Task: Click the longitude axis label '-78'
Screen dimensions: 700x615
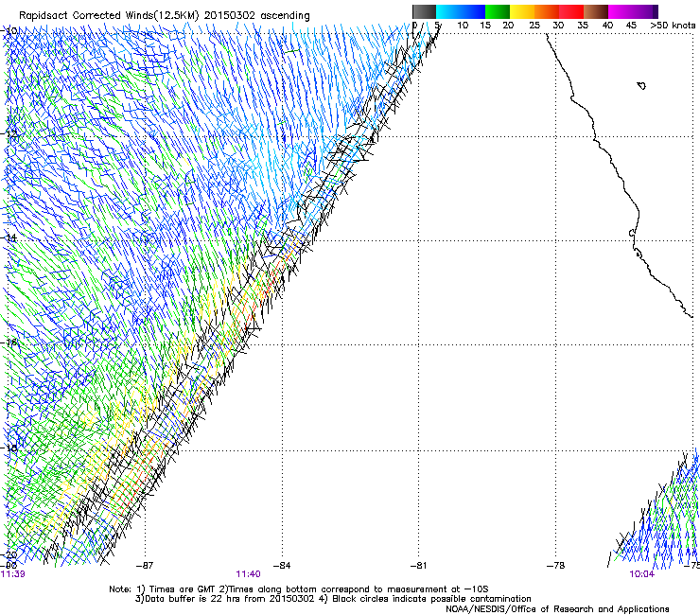Action: [556, 566]
